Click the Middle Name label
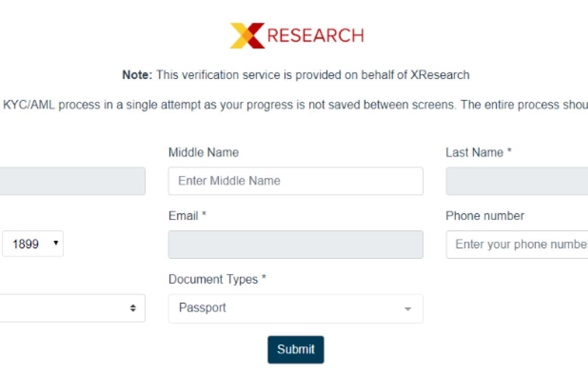The height and width of the screenshot is (375, 588). 204,153
